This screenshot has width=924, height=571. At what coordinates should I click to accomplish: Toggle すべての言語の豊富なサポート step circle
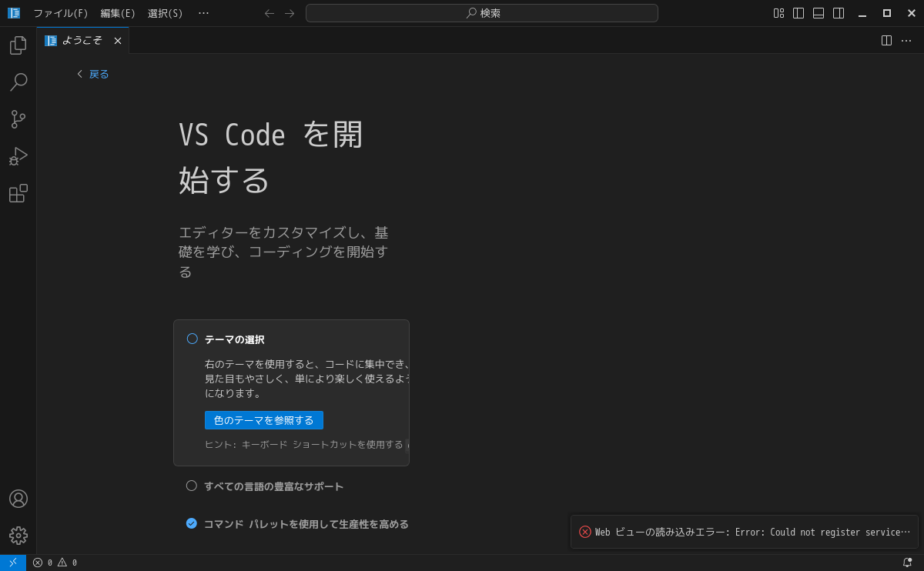192,486
